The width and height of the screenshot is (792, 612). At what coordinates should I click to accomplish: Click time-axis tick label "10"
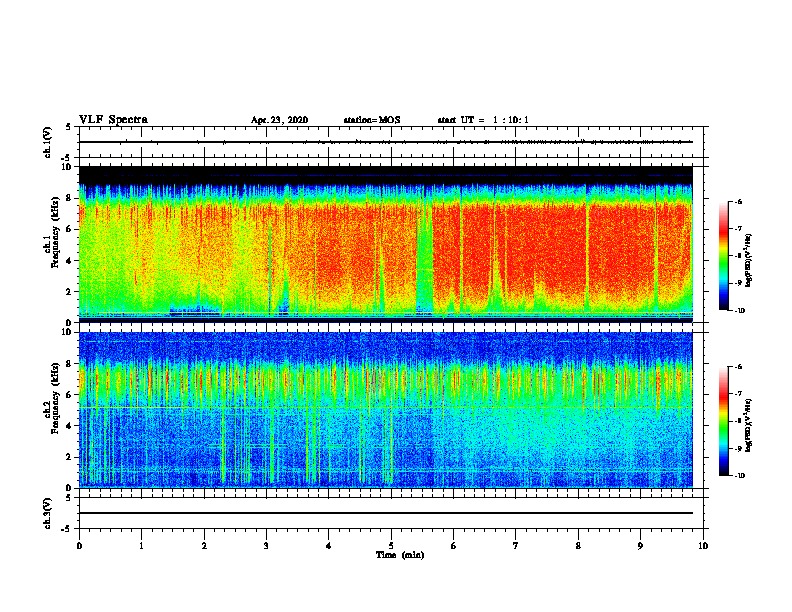pyautogui.click(x=703, y=546)
